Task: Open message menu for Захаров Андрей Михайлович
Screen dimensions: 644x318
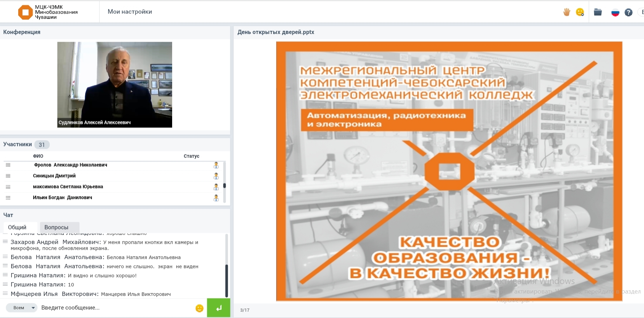Action: coord(5,242)
